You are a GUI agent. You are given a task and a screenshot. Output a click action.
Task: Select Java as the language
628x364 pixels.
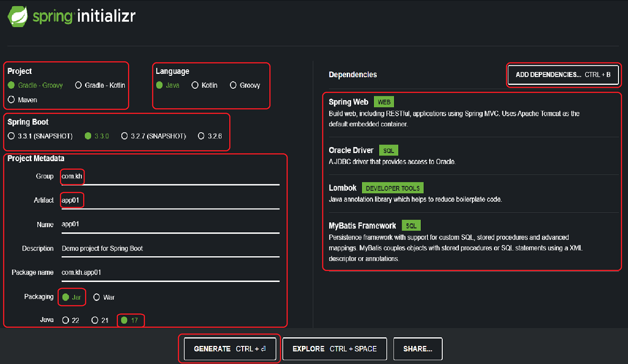click(x=168, y=85)
